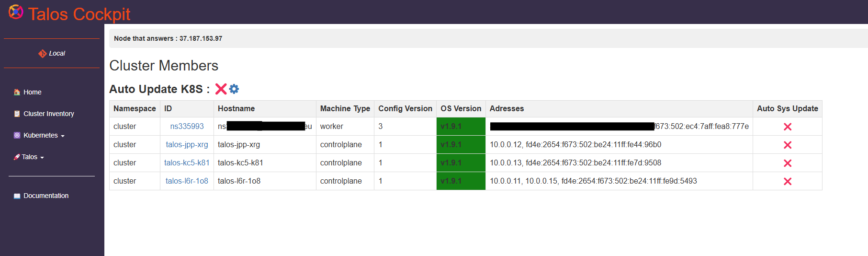Image resolution: width=868 pixels, height=256 pixels.
Task: Open the Cluster Inventory page
Action: pyautogui.click(x=49, y=114)
